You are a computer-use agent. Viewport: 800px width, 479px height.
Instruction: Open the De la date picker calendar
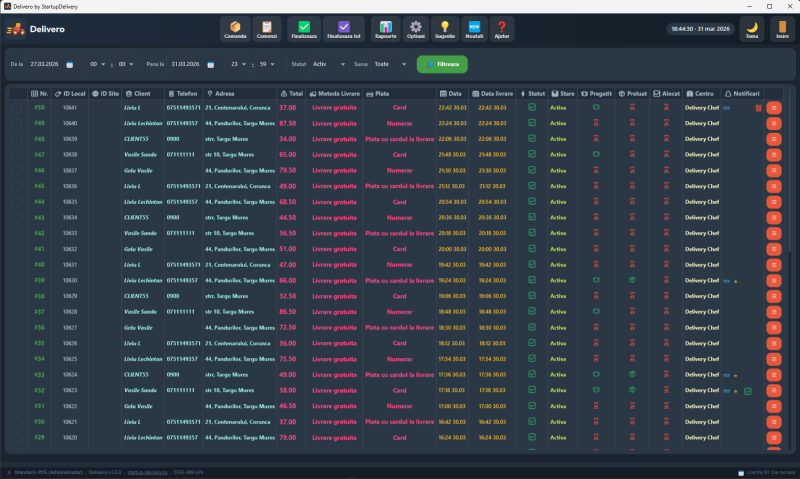(x=70, y=64)
